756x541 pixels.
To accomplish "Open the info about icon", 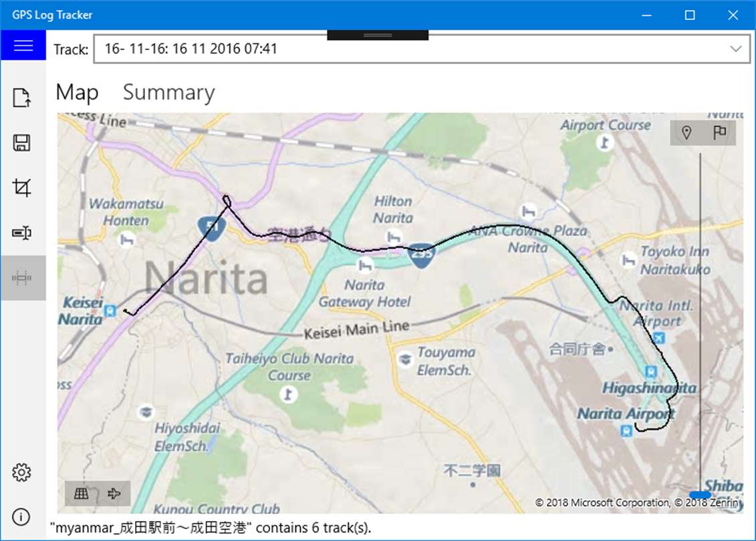I will [x=21, y=517].
